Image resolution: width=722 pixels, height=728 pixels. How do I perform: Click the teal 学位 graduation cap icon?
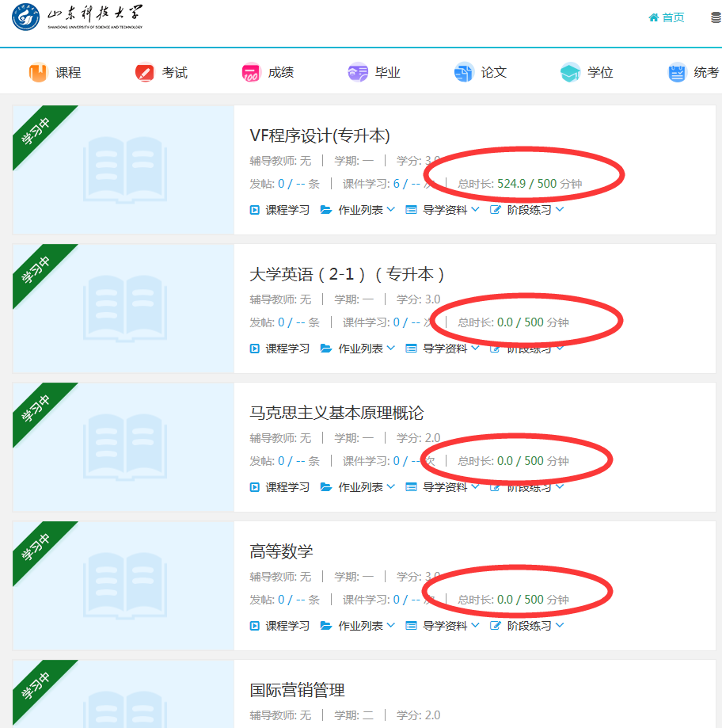[569, 71]
